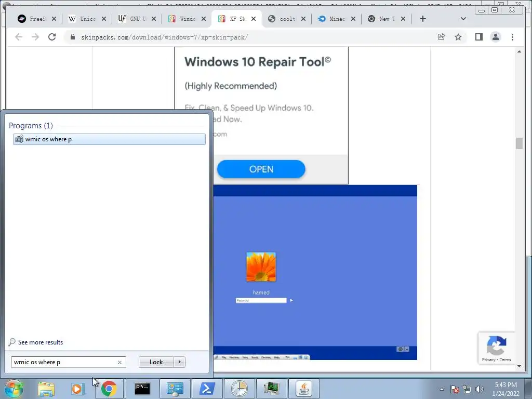Click the blue OPEN ad button
The width and height of the screenshot is (532, 399).
(261, 169)
